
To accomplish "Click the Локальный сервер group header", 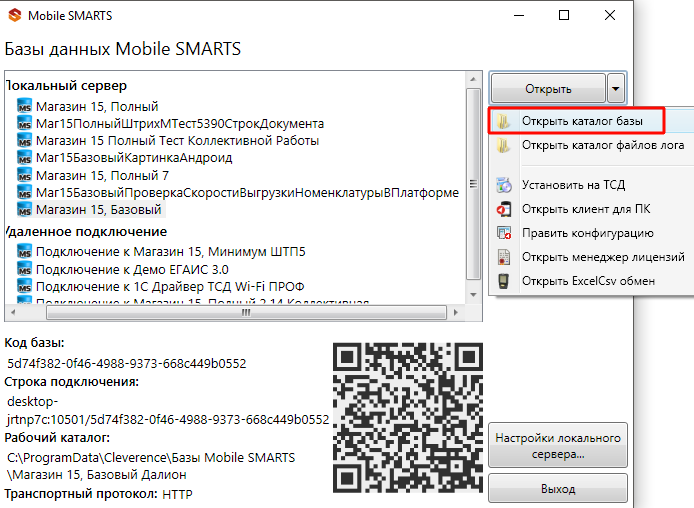I will (x=66, y=85).
